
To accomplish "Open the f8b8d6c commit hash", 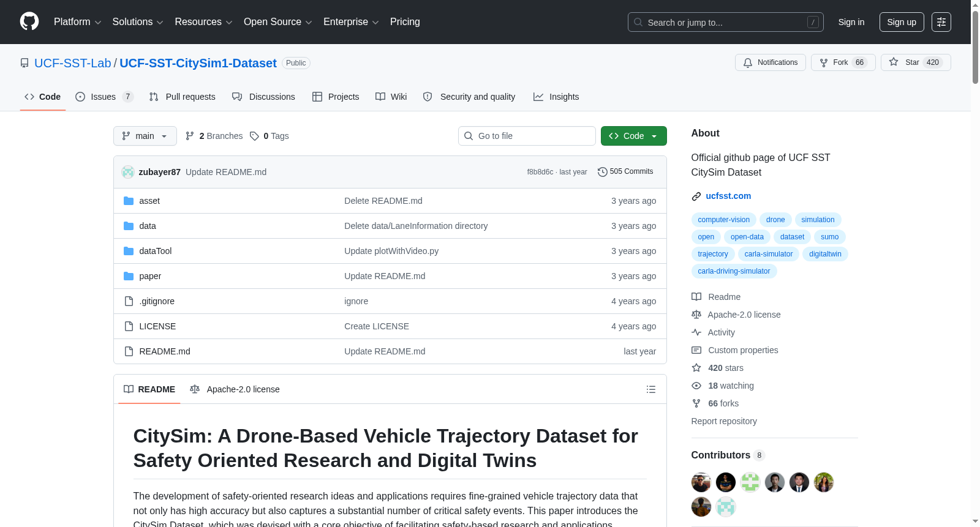I will (x=540, y=172).
